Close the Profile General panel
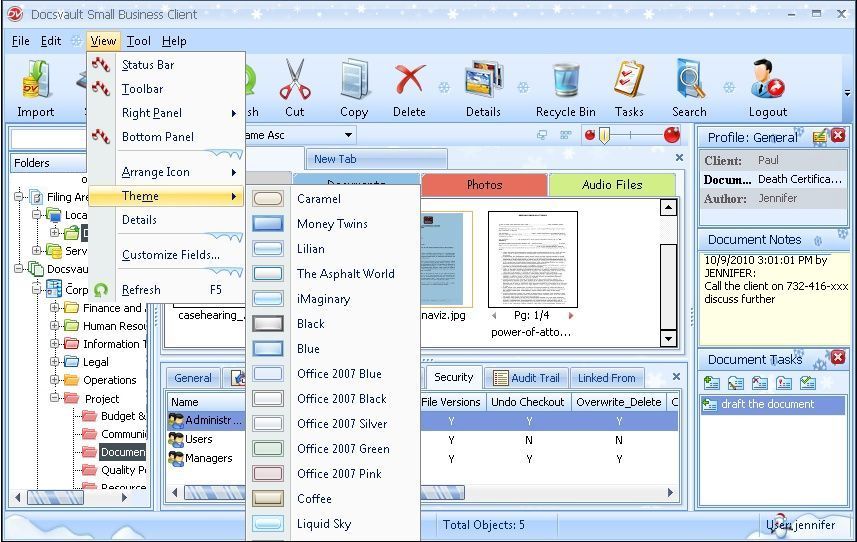Viewport: 857px width, 542px height. point(838,136)
